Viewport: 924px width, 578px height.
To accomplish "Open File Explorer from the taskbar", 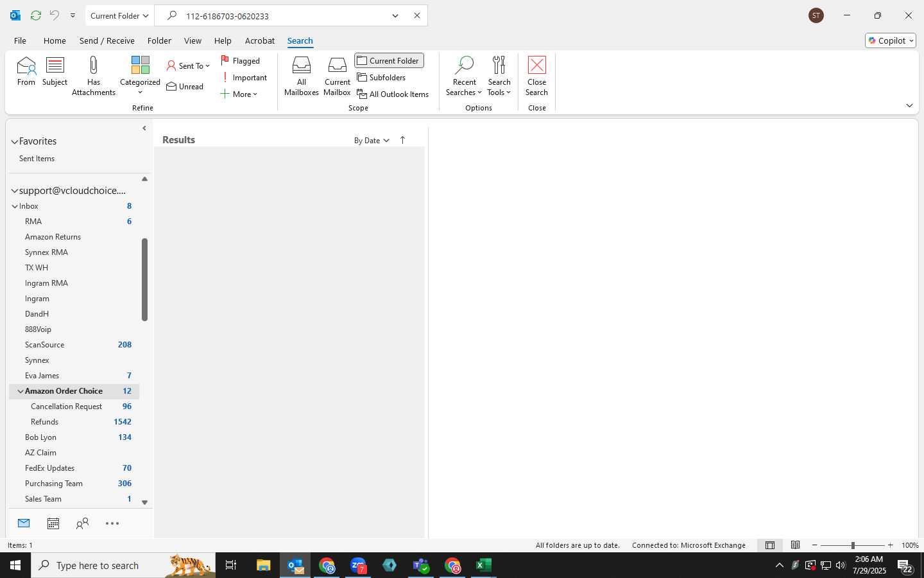I will (x=264, y=565).
